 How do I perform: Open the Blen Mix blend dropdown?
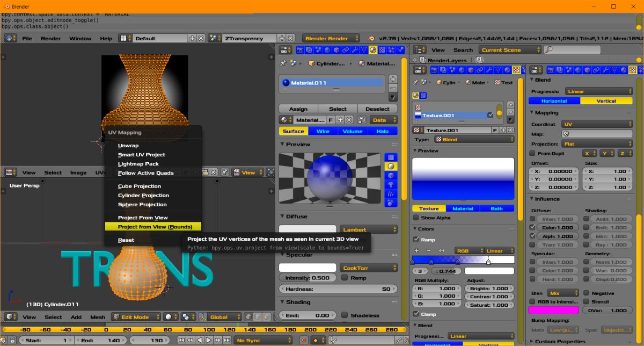pyautogui.click(x=562, y=293)
